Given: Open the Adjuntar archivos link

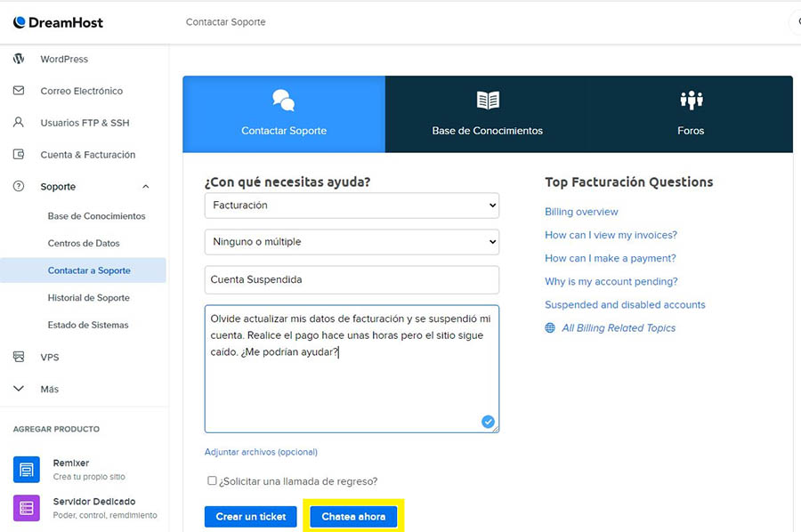Looking at the screenshot, I should click(261, 452).
